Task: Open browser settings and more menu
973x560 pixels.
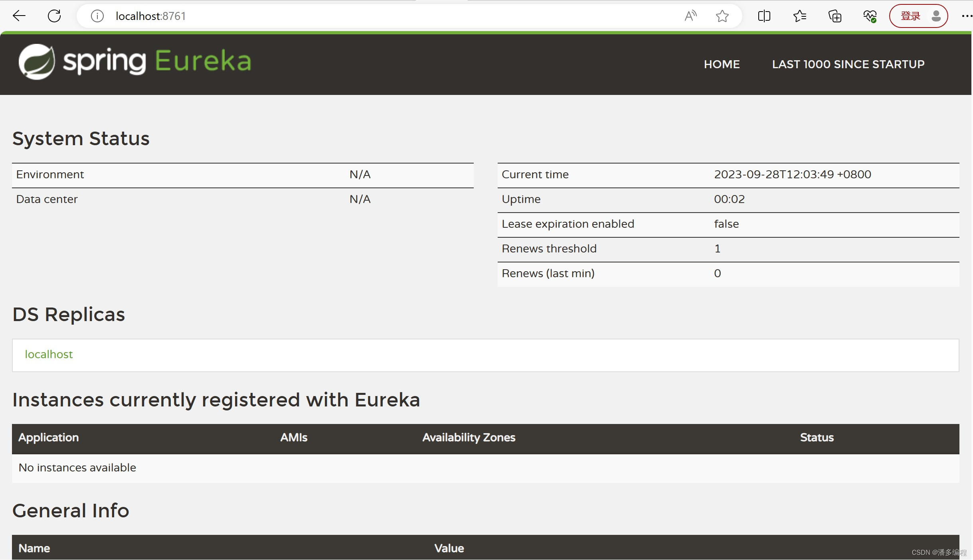Action: [967, 16]
